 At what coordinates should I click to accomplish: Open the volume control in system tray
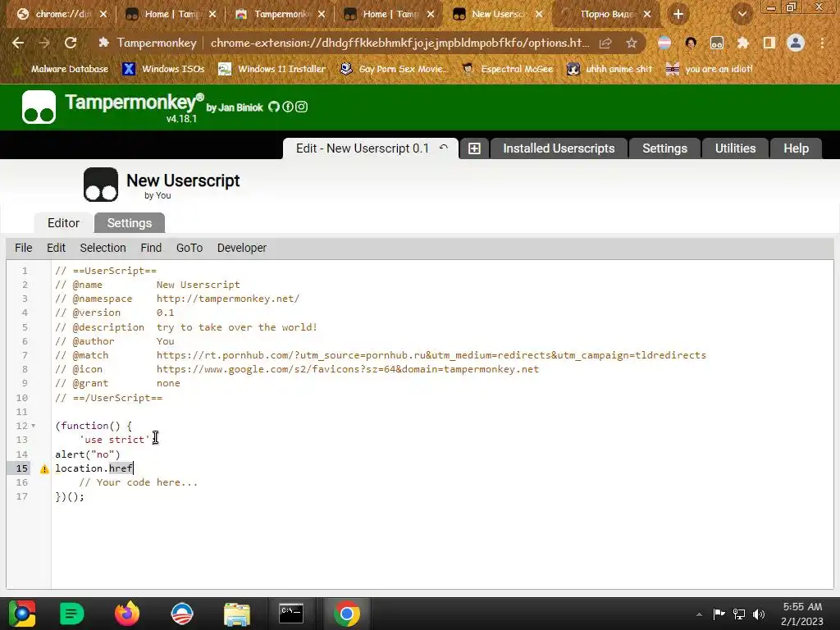point(759,614)
